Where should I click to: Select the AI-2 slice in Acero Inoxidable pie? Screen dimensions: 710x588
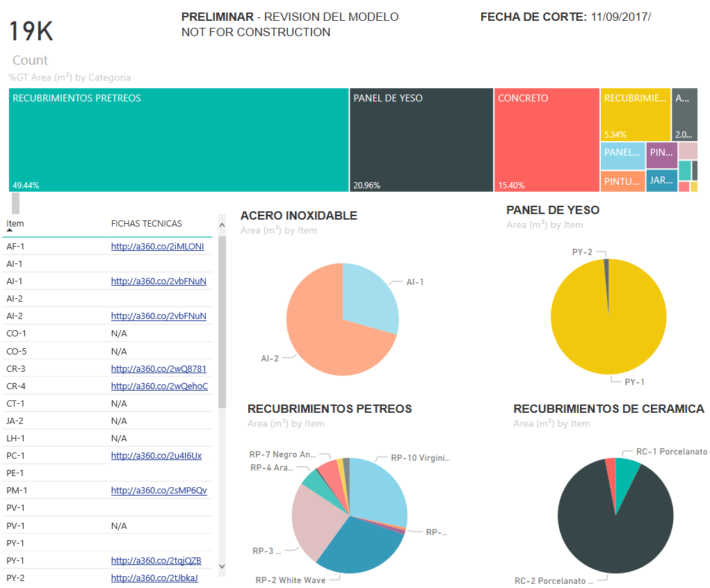point(327,341)
